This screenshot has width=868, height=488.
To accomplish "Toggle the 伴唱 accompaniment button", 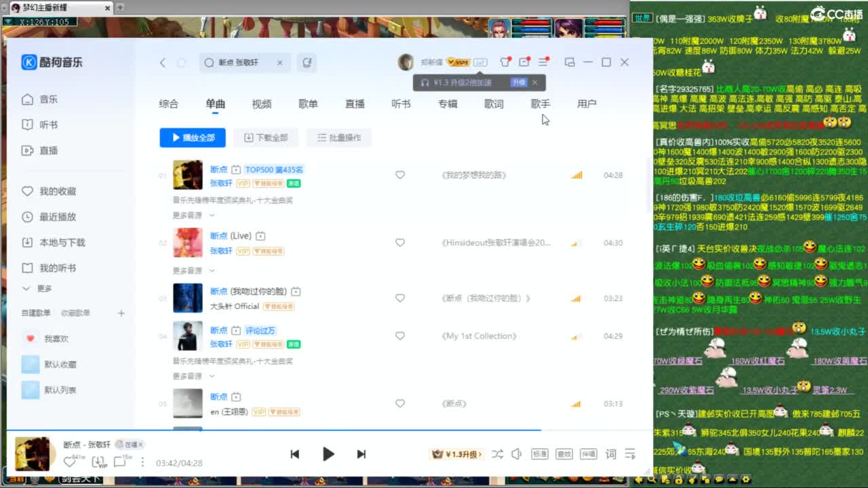I will 589,454.
